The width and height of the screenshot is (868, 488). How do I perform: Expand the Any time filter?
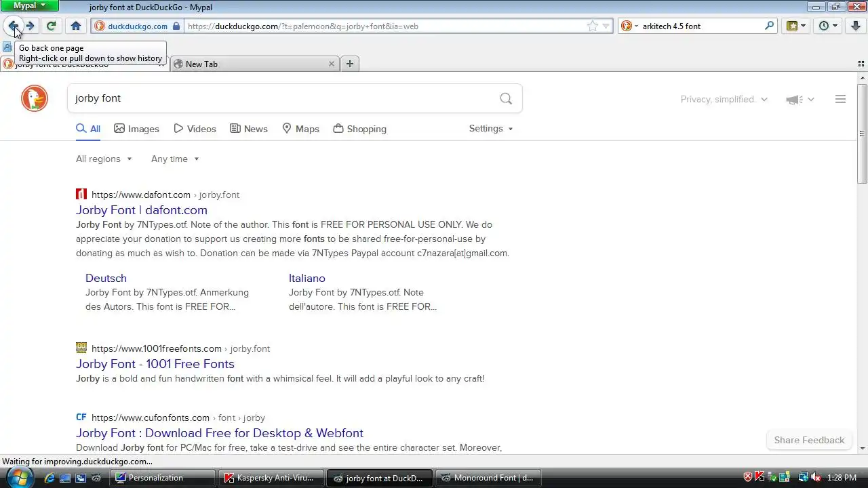(x=175, y=159)
